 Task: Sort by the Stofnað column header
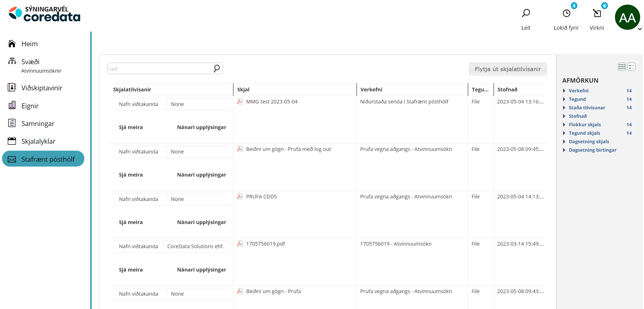[x=507, y=90]
